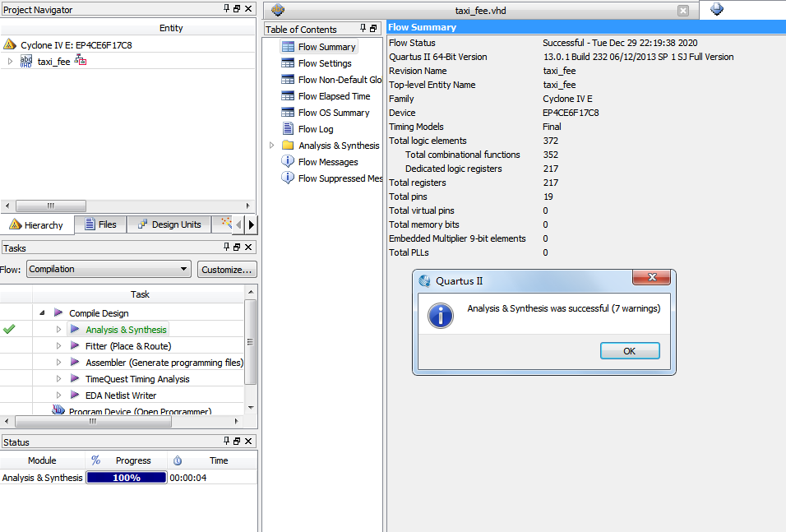Viewport: 786px width, 532px height.
Task: Click the blue info icon in the Quartus II dialog
Action: pos(441,316)
